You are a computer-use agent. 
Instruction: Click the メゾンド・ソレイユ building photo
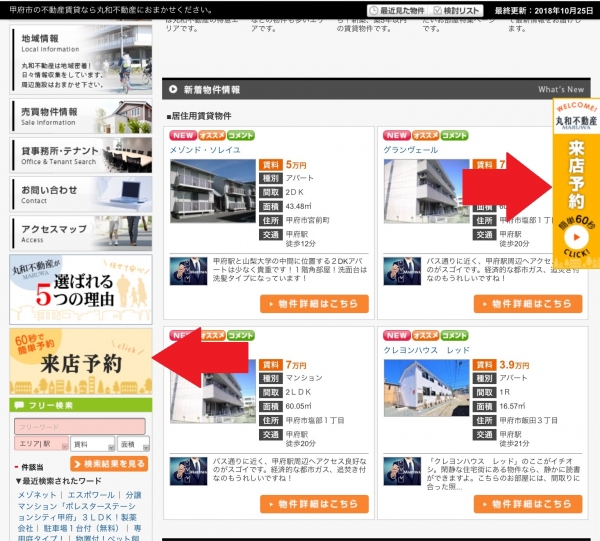coord(213,191)
